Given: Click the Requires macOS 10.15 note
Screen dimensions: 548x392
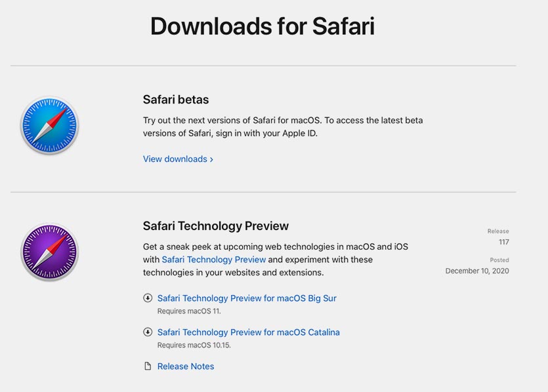Looking at the screenshot, I should tap(194, 345).
